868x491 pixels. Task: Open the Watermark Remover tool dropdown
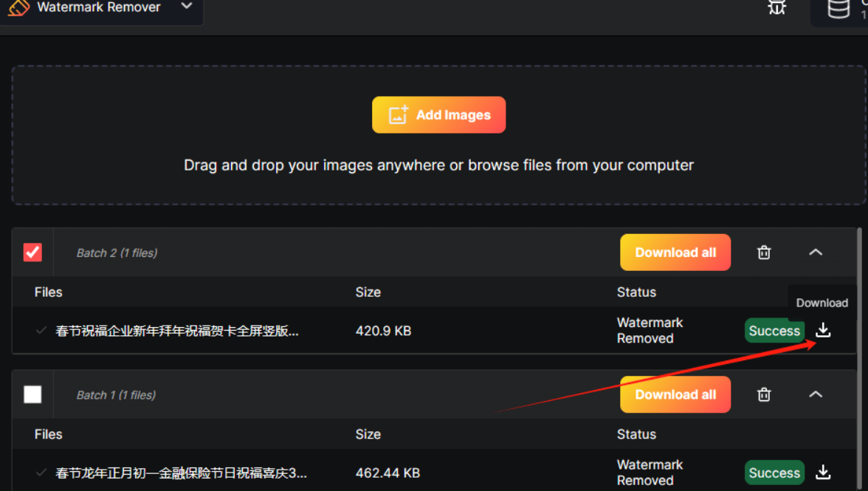tap(187, 7)
